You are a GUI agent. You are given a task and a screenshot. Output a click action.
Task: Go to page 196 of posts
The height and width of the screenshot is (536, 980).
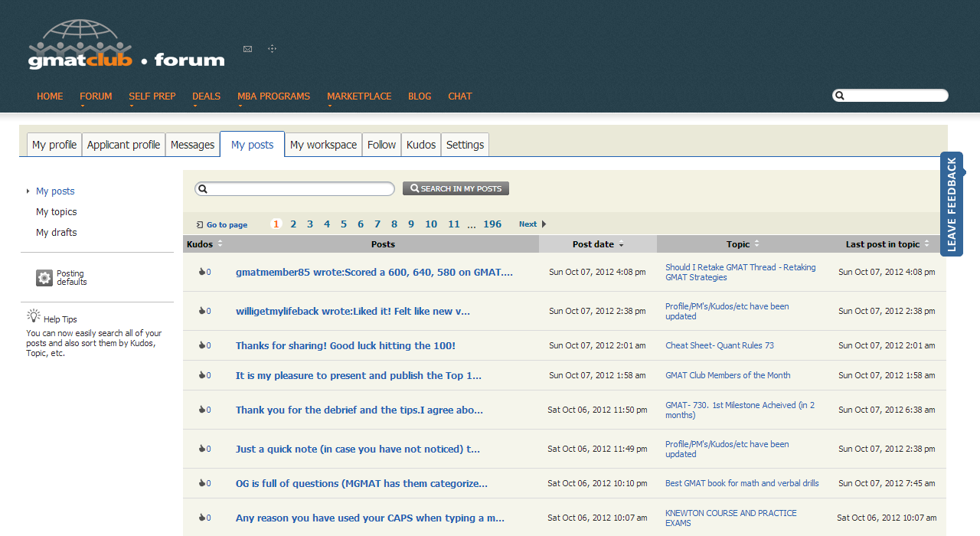pos(492,224)
